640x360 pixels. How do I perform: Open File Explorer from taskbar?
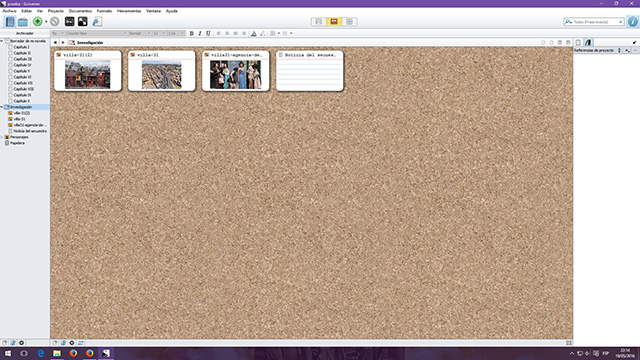pos(57,353)
